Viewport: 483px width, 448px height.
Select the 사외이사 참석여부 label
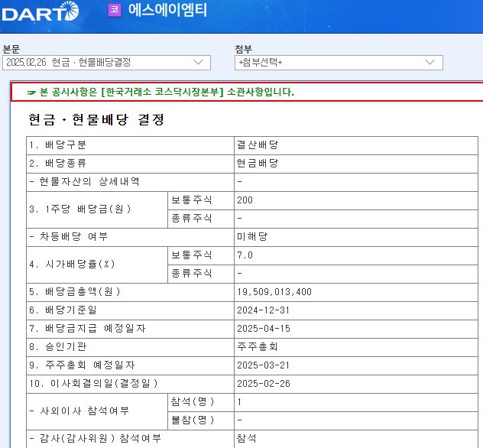point(79,411)
